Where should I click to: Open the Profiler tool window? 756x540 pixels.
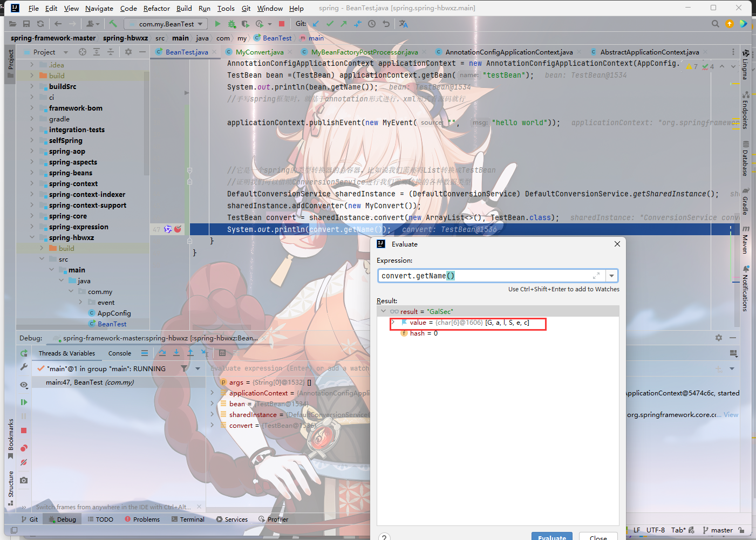click(274, 520)
